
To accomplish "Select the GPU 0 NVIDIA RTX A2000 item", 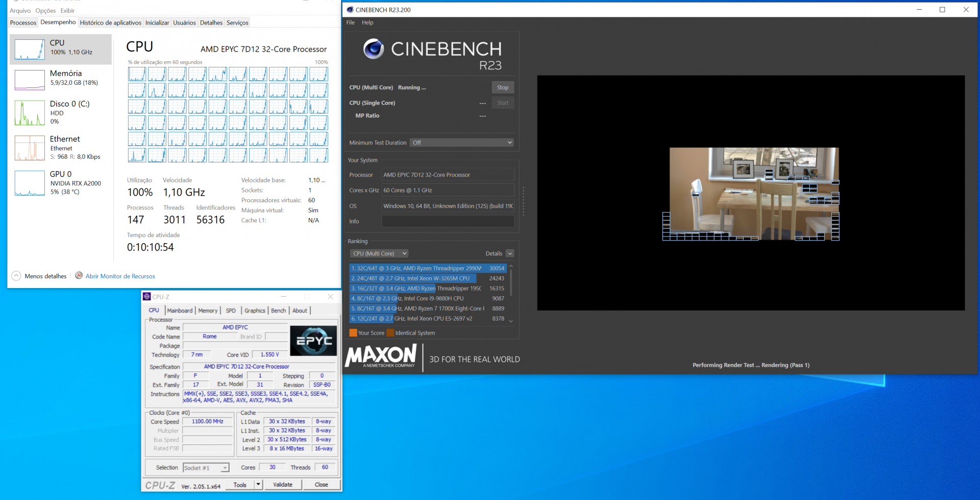I will point(61,183).
